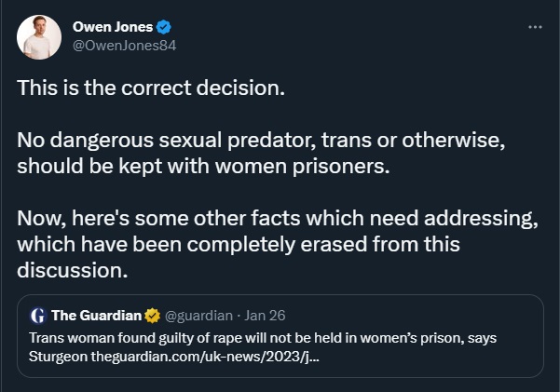Open quoted headline 'Trans woman found guilty of rape'
Viewport: 560px width, 392px height.
[x=263, y=338]
